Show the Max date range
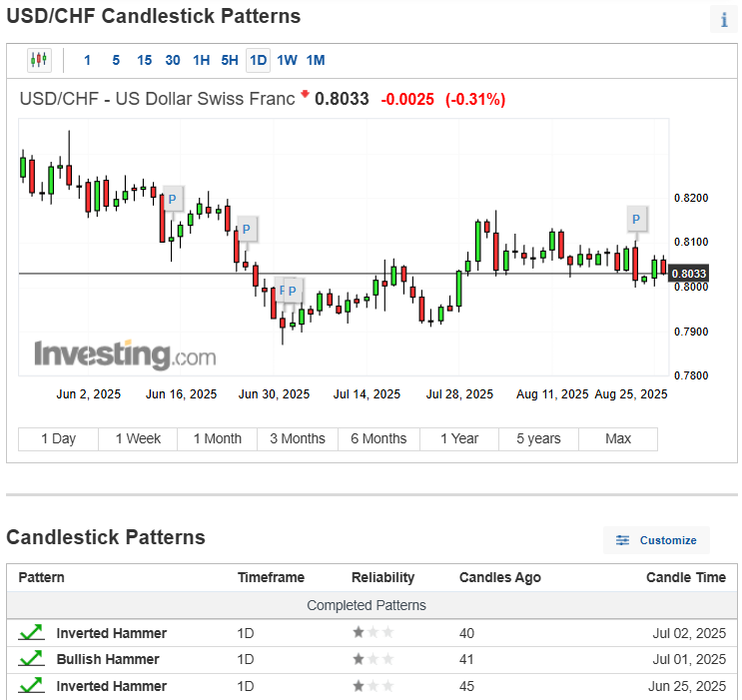 coord(618,438)
